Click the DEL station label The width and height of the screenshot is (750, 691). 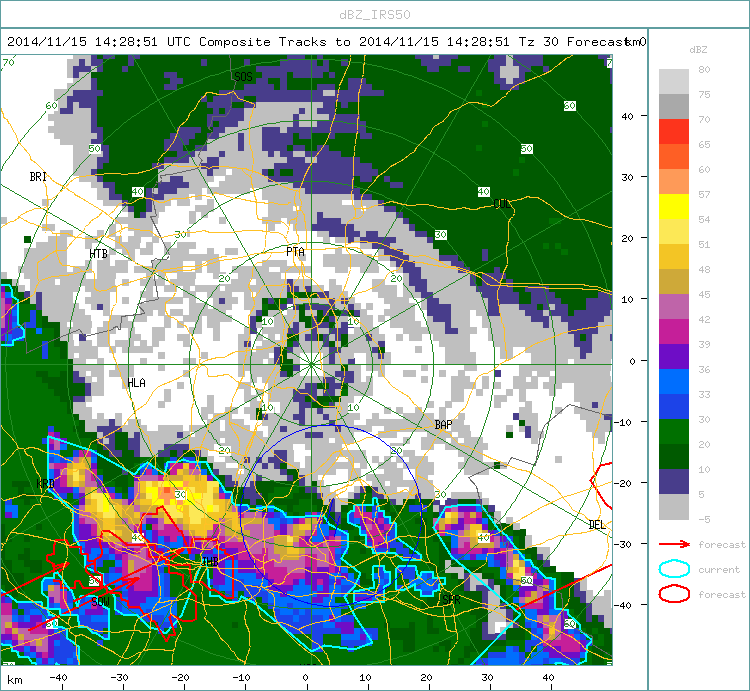pyautogui.click(x=597, y=525)
